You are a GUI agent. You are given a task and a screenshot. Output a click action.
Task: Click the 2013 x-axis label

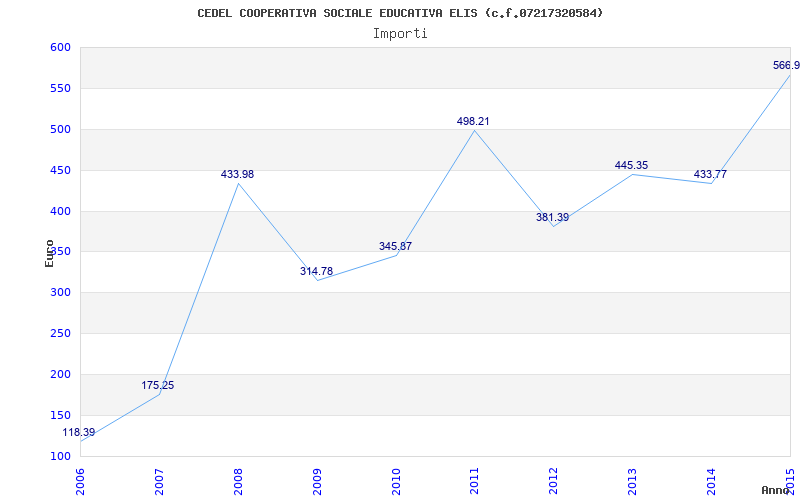(x=633, y=482)
